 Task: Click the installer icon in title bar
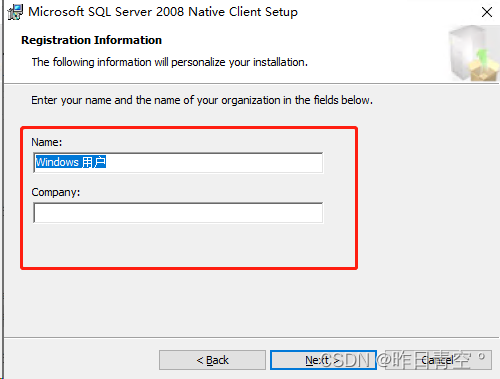pos(15,12)
